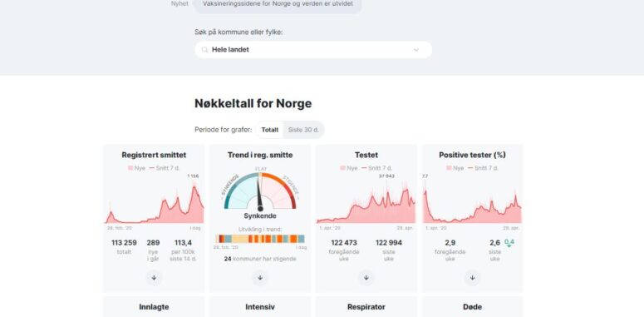This screenshot has width=644, height=317.
Task: Click the search magnifier icon in municipality field
Action: (x=204, y=50)
